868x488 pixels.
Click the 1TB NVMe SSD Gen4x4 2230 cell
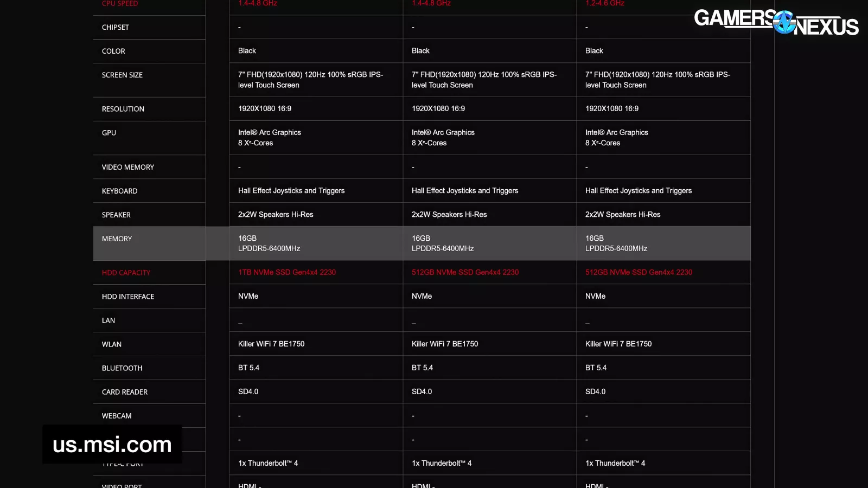pyautogui.click(x=287, y=272)
